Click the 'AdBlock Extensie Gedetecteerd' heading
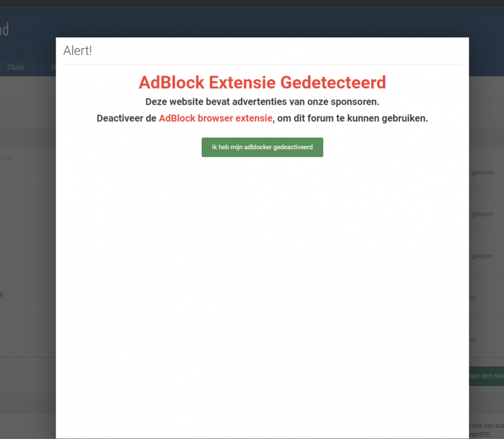This screenshot has height=439, width=504. (263, 83)
